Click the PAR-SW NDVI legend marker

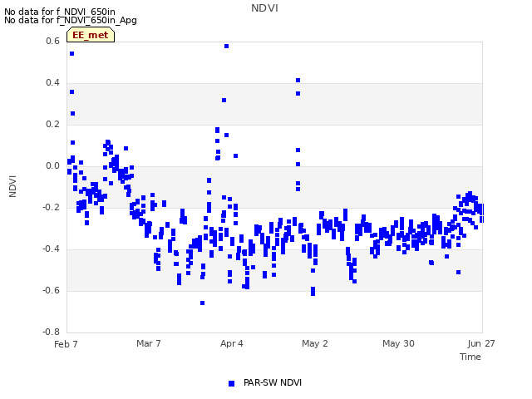point(231,383)
